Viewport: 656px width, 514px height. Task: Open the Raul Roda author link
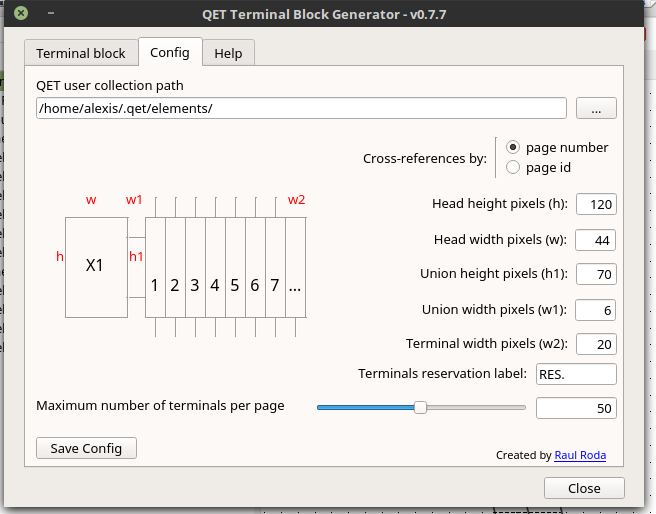tap(579, 455)
